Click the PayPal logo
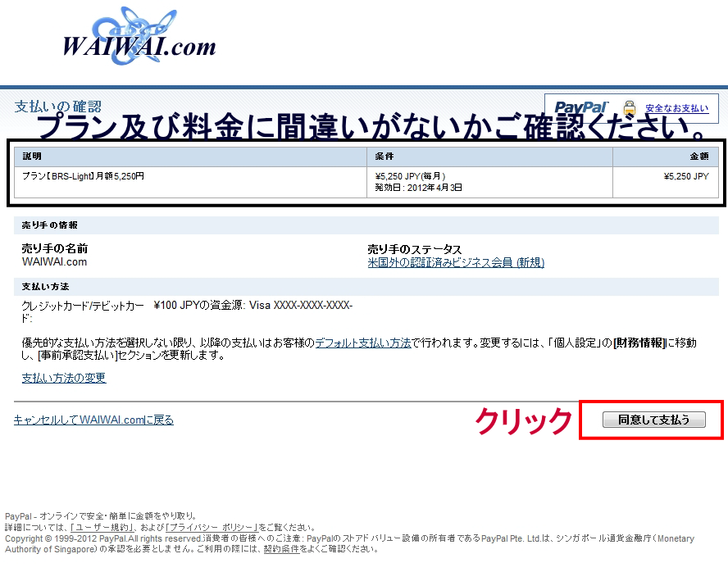The image size is (728, 572). coord(581,107)
